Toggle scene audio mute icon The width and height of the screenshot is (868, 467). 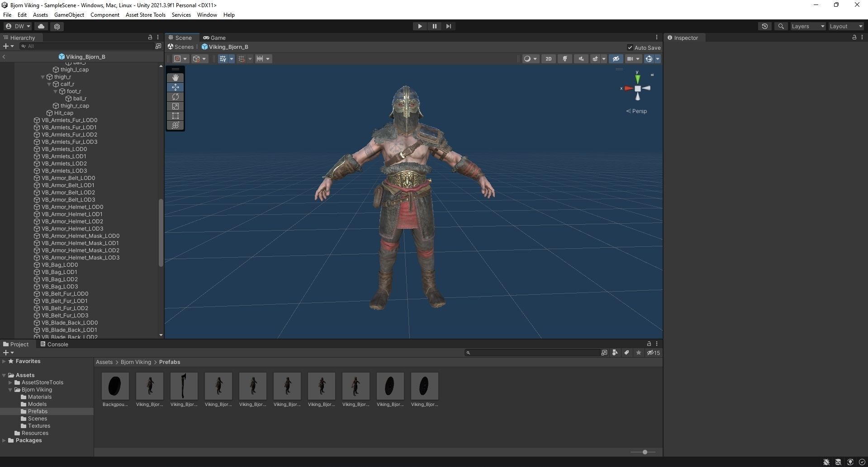coord(581,59)
